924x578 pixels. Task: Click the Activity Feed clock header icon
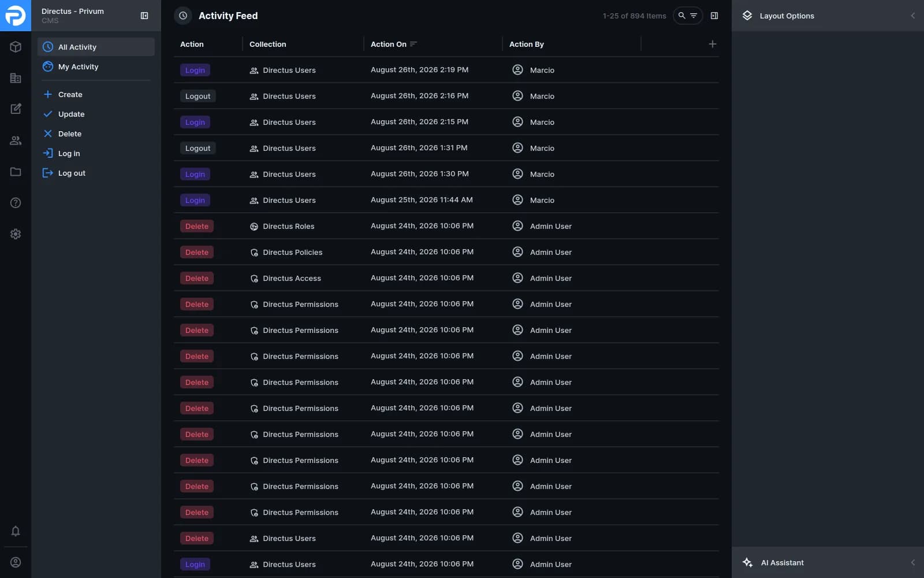point(183,16)
